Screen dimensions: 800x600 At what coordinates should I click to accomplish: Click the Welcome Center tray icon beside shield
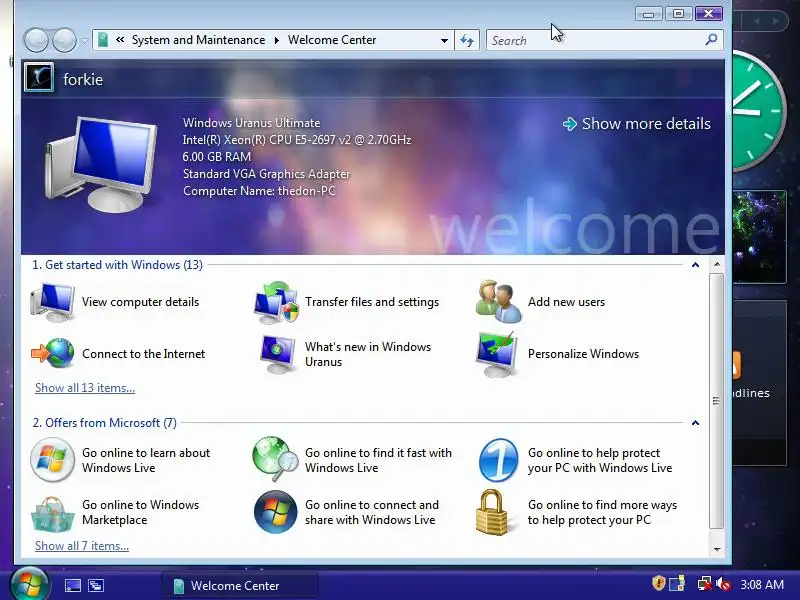(678, 584)
